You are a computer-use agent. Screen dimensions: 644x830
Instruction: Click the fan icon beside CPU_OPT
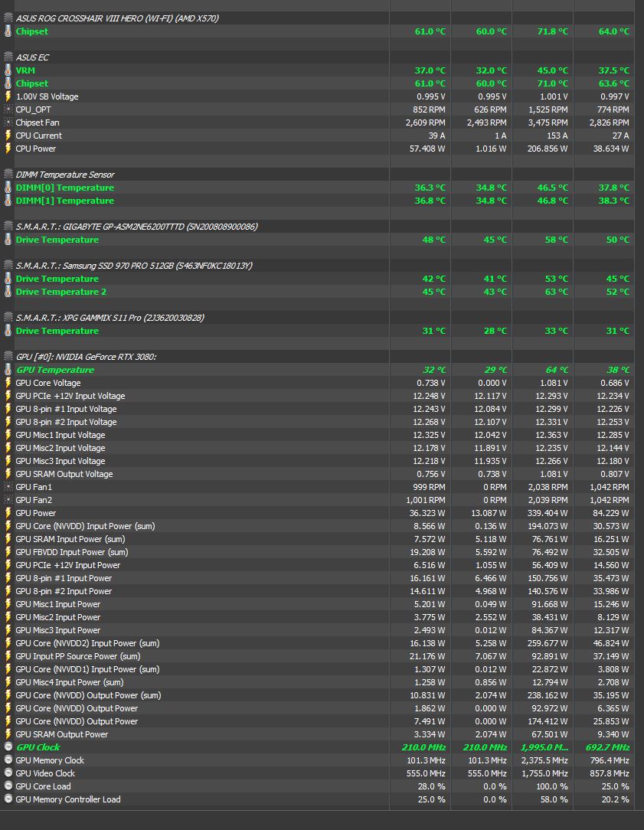(8, 109)
